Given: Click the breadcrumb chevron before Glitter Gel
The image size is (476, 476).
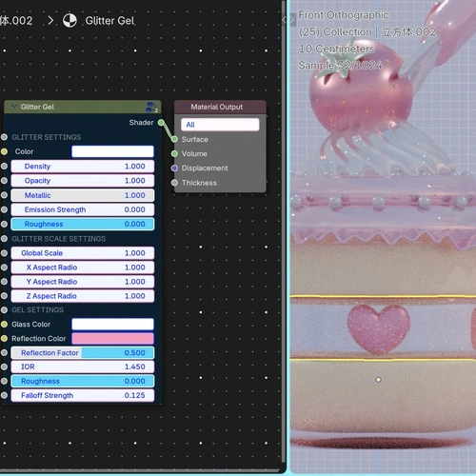Looking at the screenshot, I should pyautogui.click(x=50, y=21).
